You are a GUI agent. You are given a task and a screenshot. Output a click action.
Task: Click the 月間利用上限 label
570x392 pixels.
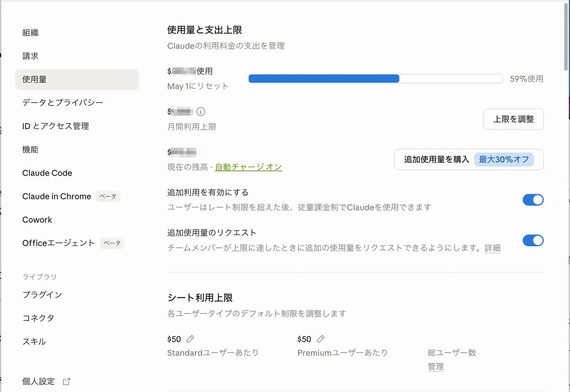click(192, 127)
